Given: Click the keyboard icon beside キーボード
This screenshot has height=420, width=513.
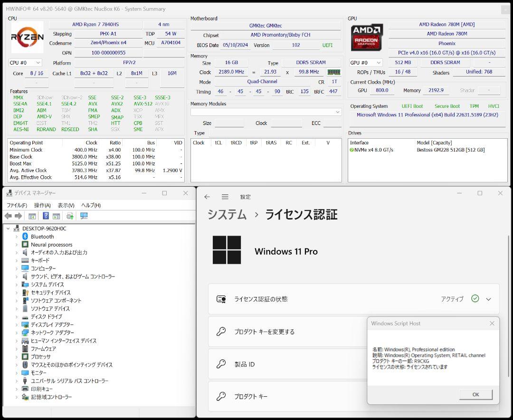Looking at the screenshot, I should (x=25, y=260).
